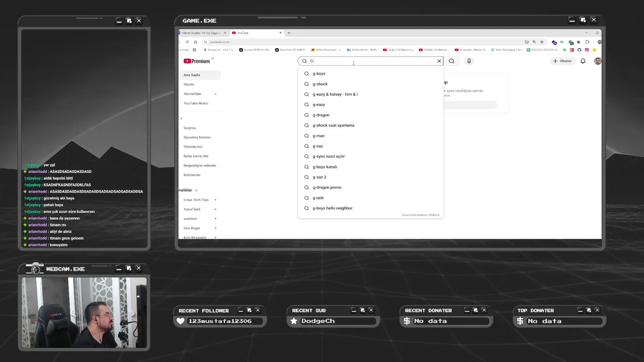Open the YouTube notifications bell
Image resolution: width=644 pixels, height=362 pixels.
[583, 61]
